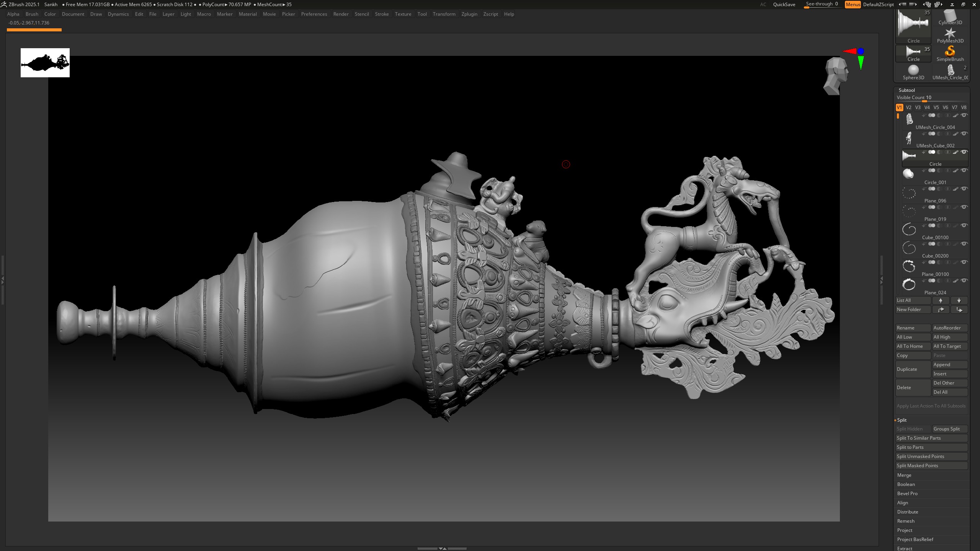
Task: Pick the SimpleBrush tool icon
Action: click(950, 54)
